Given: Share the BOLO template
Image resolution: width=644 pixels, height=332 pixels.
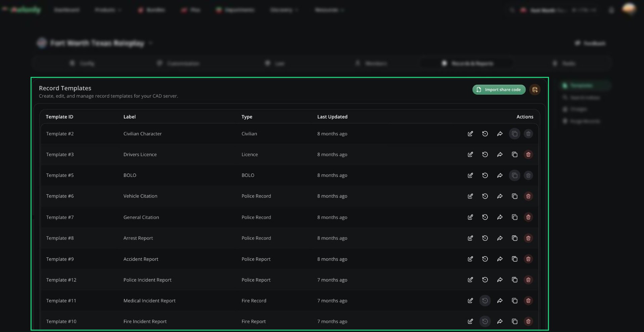Looking at the screenshot, I should (500, 175).
